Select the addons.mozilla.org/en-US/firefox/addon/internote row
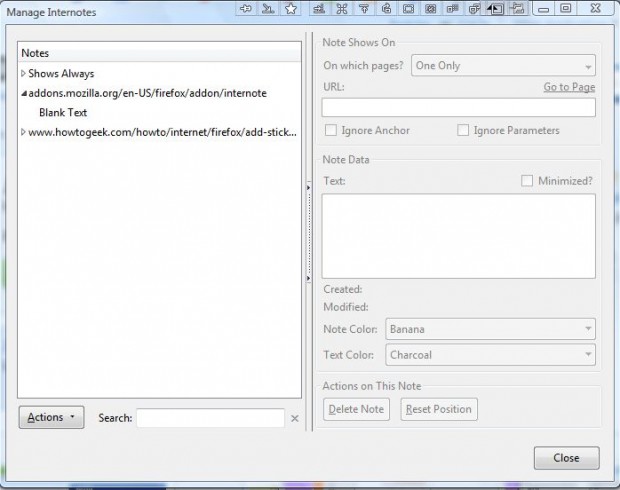This screenshot has height=490, width=620. [x=147, y=93]
